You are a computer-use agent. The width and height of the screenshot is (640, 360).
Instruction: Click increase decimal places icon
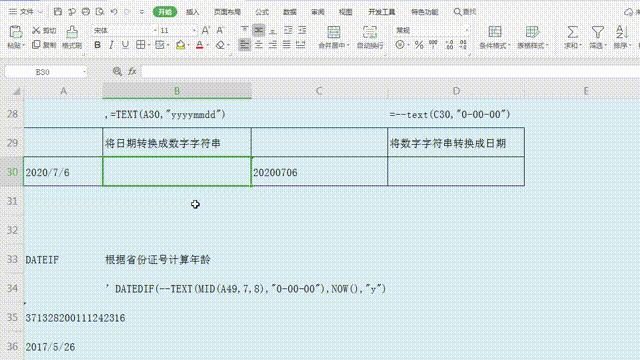pos(449,45)
